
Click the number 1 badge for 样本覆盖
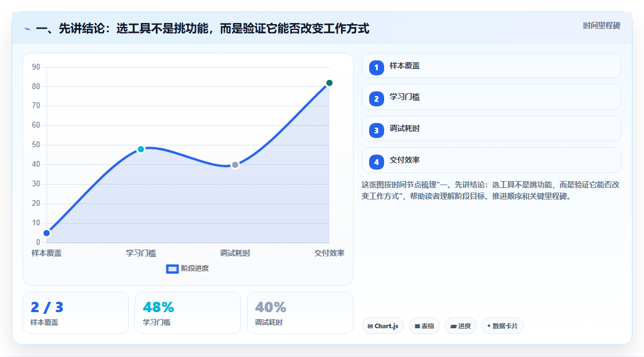[x=376, y=67]
